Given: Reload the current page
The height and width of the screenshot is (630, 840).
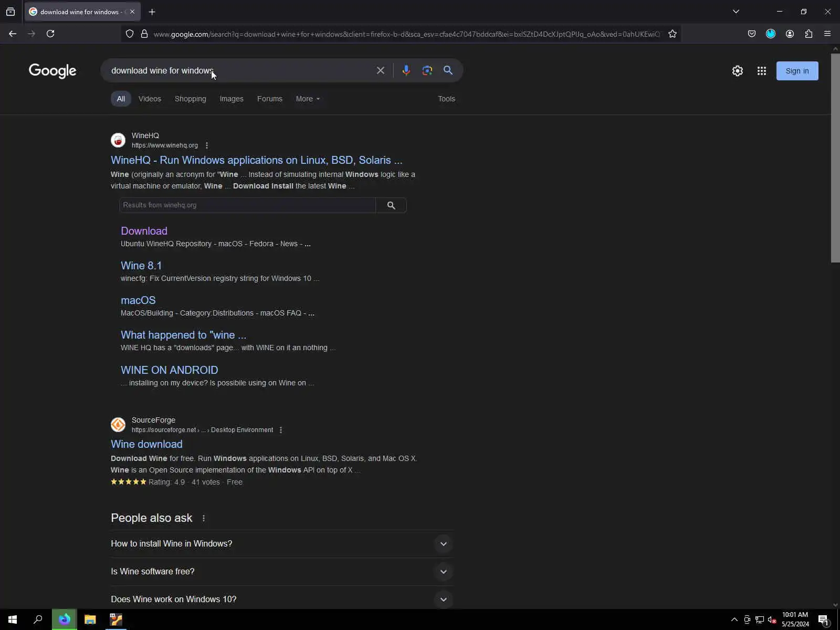Looking at the screenshot, I should coord(50,34).
